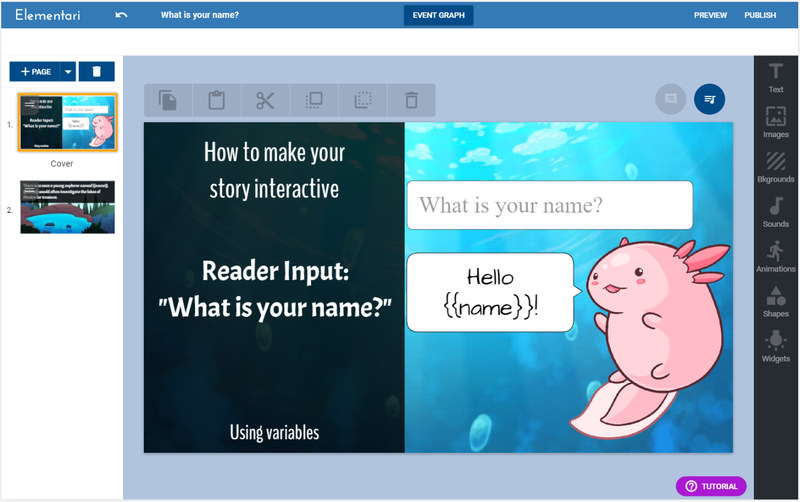Open the Widgets panel
The height and width of the screenshot is (502, 800).
pos(776,347)
